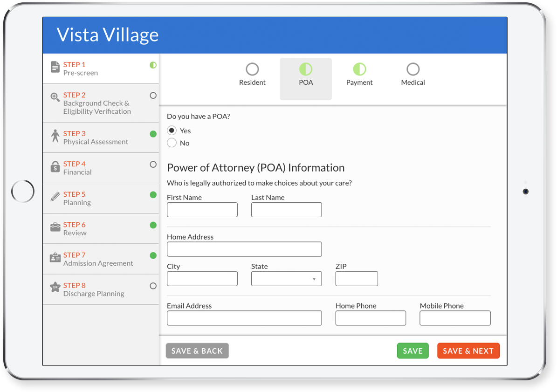The image size is (557, 392).
Task: Click the Save & Back button
Action: 197,351
